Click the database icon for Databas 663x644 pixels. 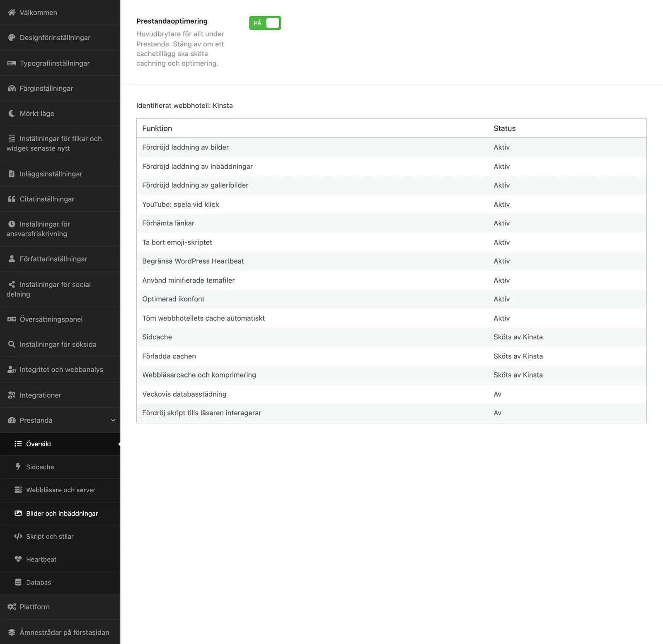coord(18,582)
